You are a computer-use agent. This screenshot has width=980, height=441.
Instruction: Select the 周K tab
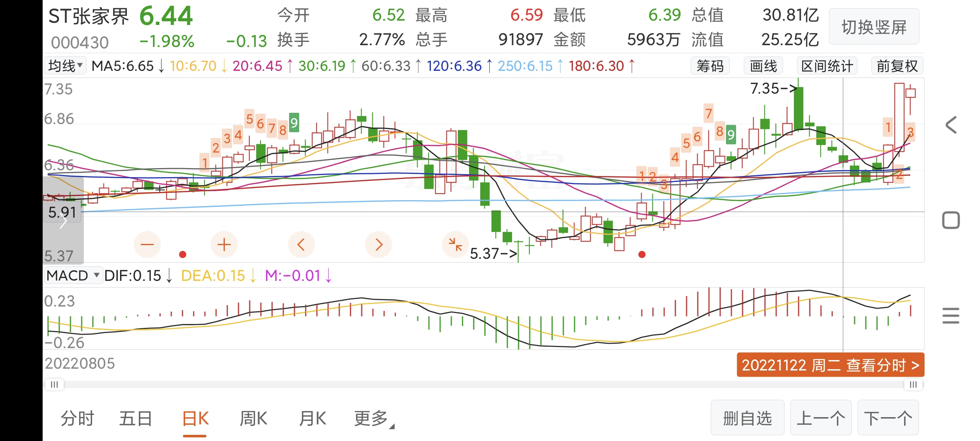pos(253,419)
